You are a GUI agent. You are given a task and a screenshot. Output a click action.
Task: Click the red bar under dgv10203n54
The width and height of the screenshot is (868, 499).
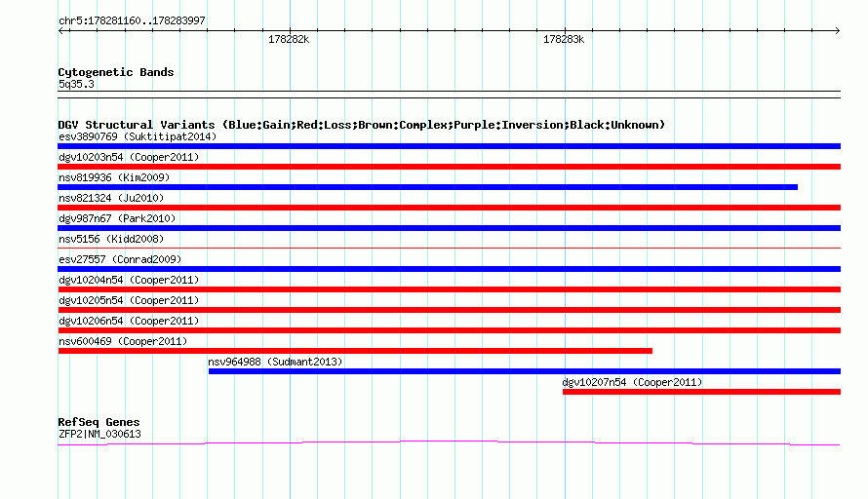[449, 167]
